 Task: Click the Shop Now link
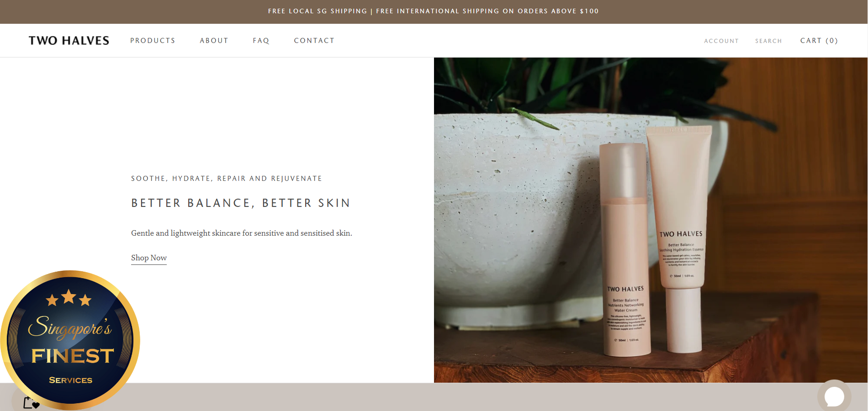pyautogui.click(x=149, y=258)
